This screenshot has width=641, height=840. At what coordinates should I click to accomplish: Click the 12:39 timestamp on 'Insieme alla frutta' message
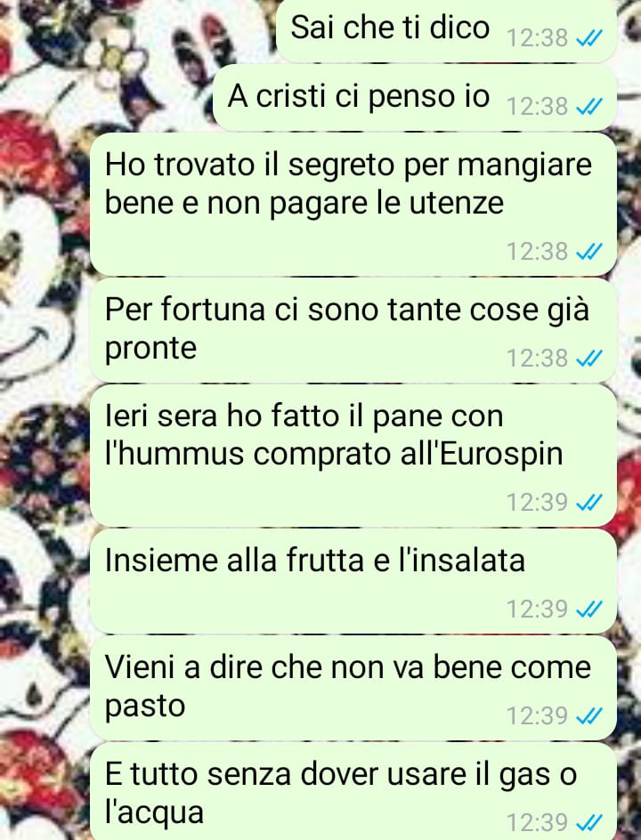pyautogui.click(x=537, y=610)
